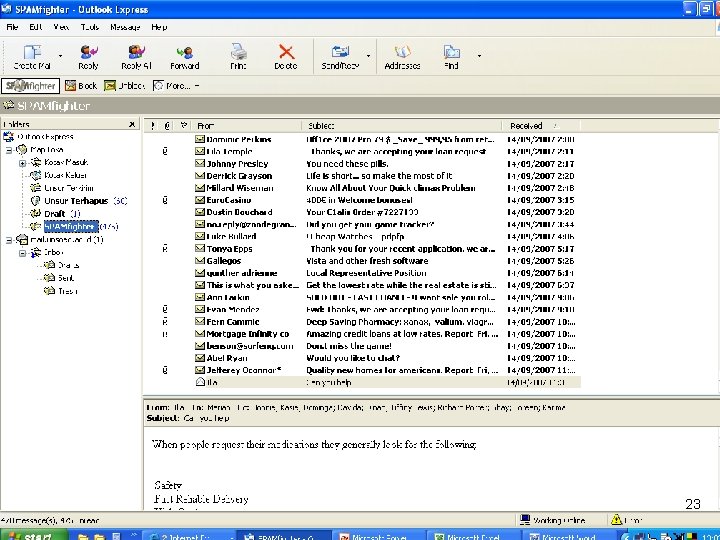Click the envelope icon for EuroCasino message
The width and height of the screenshot is (720, 540).
[x=200, y=200]
